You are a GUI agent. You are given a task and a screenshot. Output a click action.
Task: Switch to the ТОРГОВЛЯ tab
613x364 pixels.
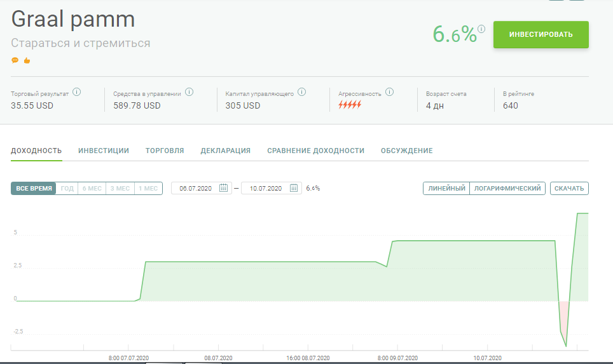(165, 151)
